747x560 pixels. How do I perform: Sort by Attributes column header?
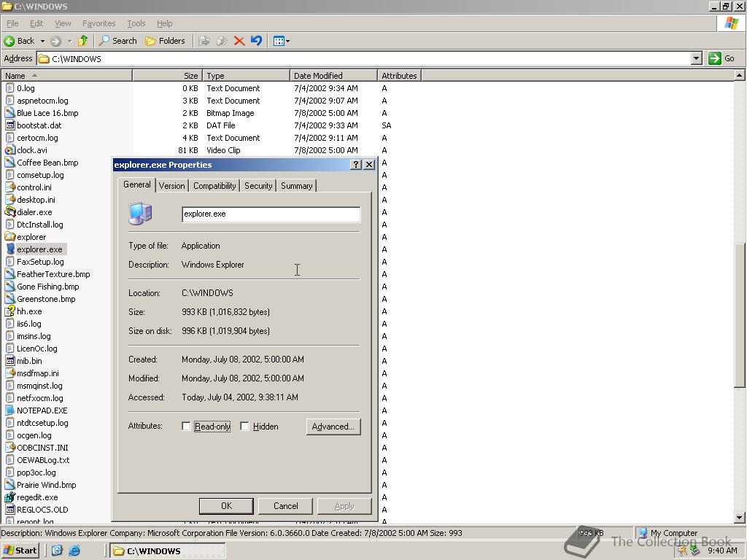tap(399, 76)
